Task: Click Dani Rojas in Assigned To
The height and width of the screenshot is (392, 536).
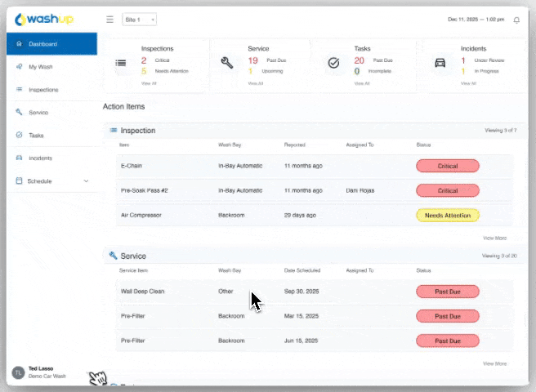Action: (360, 190)
